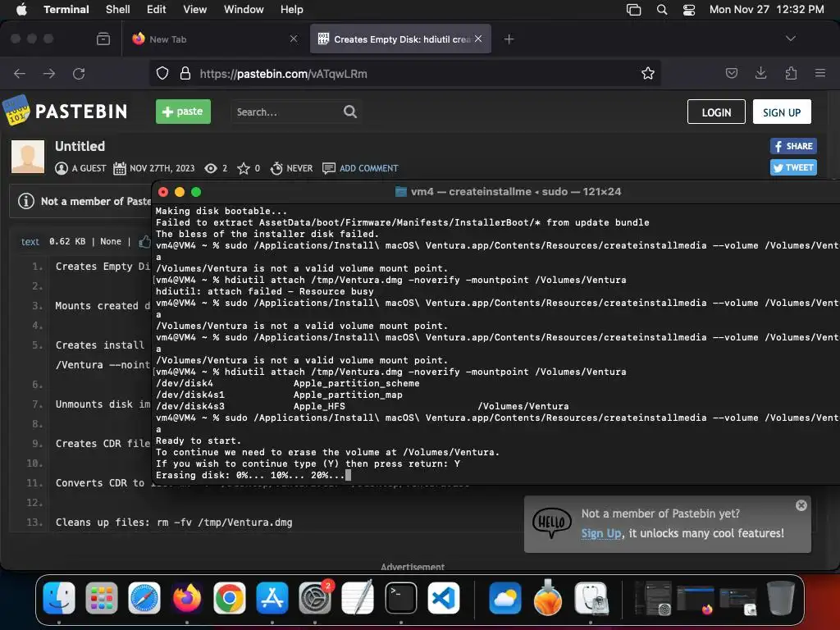Screen dimensions: 840x630
Task: Open the App Store Dock icon
Action: pos(272,598)
